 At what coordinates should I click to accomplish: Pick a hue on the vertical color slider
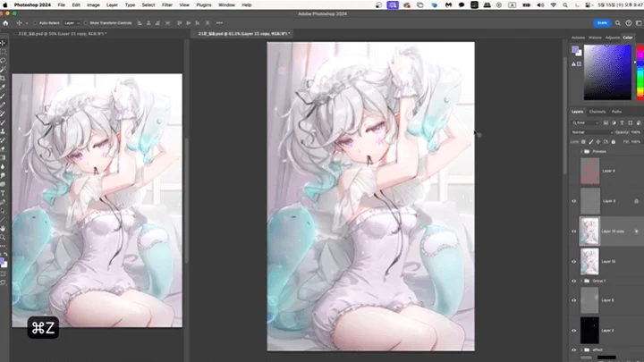640,72
